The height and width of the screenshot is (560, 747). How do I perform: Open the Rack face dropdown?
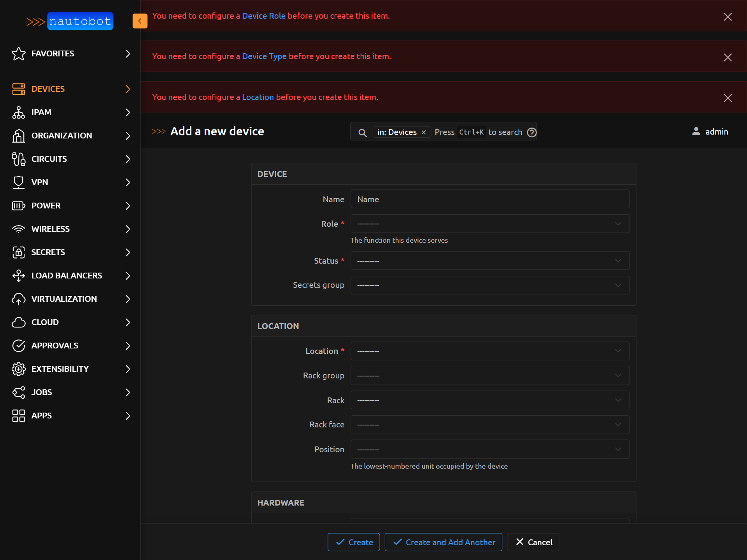pyautogui.click(x=490, y=424)
